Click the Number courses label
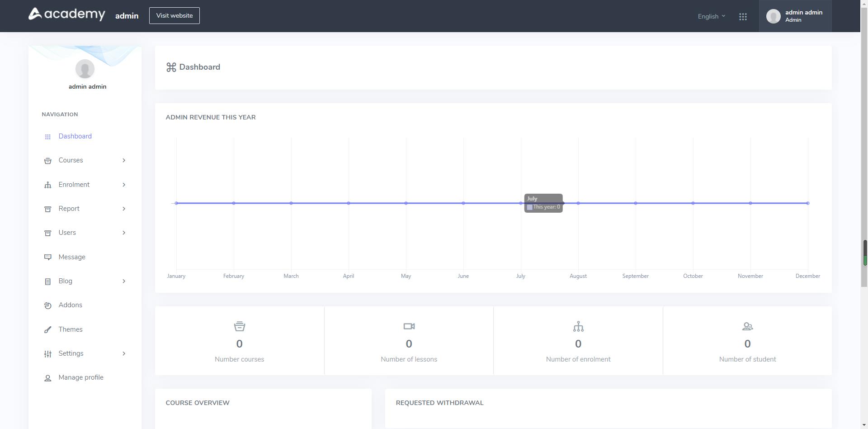 [240, 359]
